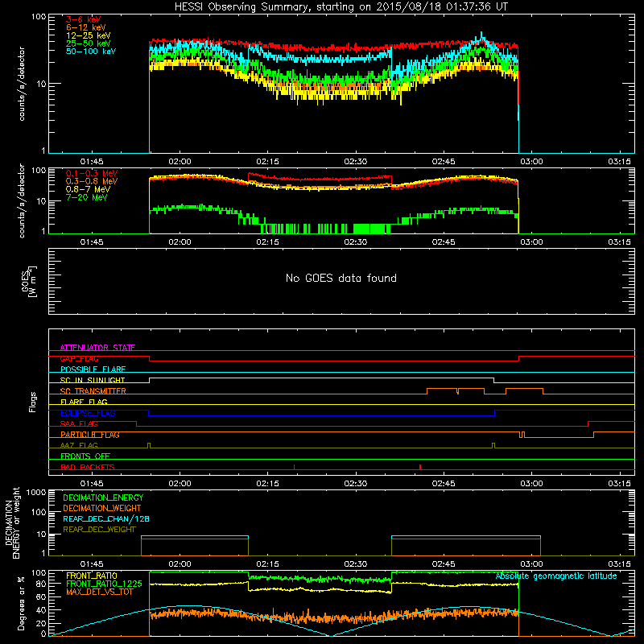Select the 0.1-0.3 MeV legend label
Image resolution: width=644 pixels, height=644 pixels.
pos(92,174)
